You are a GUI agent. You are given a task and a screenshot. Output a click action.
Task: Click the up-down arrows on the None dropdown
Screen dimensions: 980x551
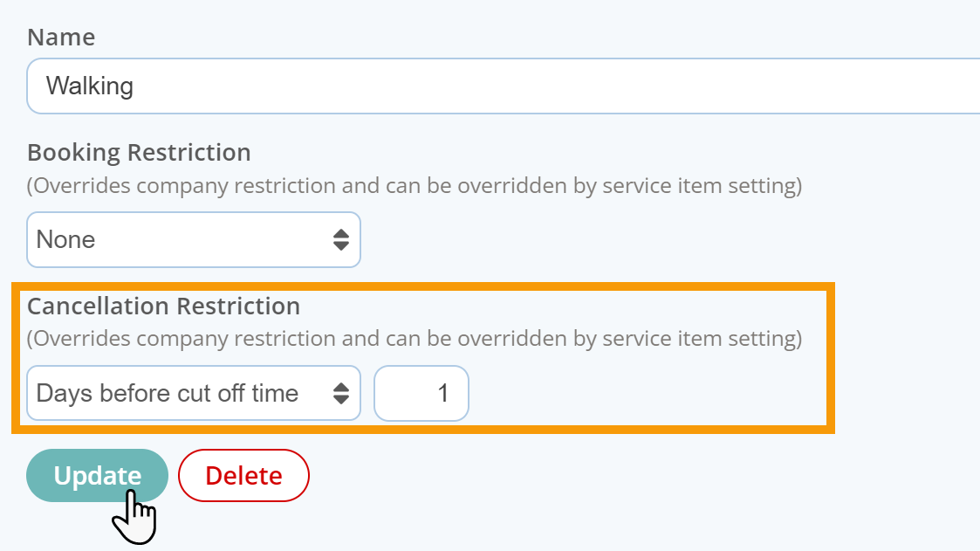[x=340, y=239]
